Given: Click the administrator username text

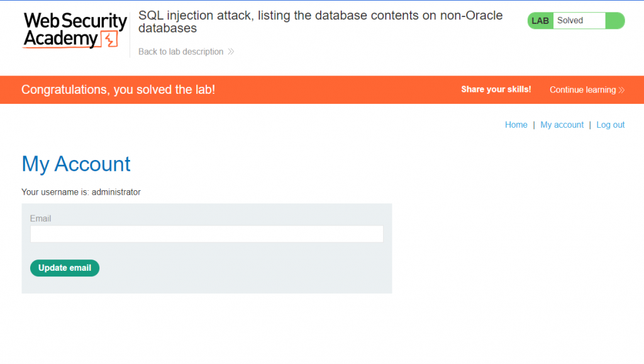Looking at the screenshot, I should tap(116, 192).
